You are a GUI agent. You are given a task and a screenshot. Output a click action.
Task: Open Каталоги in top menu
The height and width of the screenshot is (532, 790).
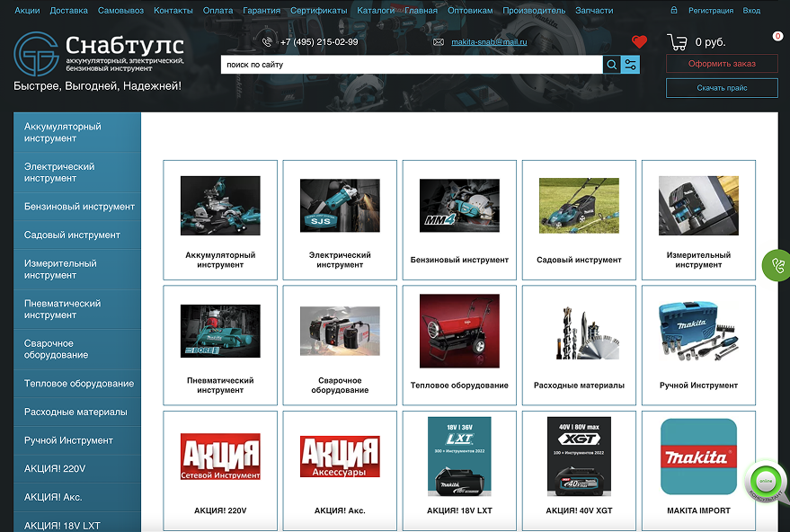pyautogui.click(x=376, y=11)
